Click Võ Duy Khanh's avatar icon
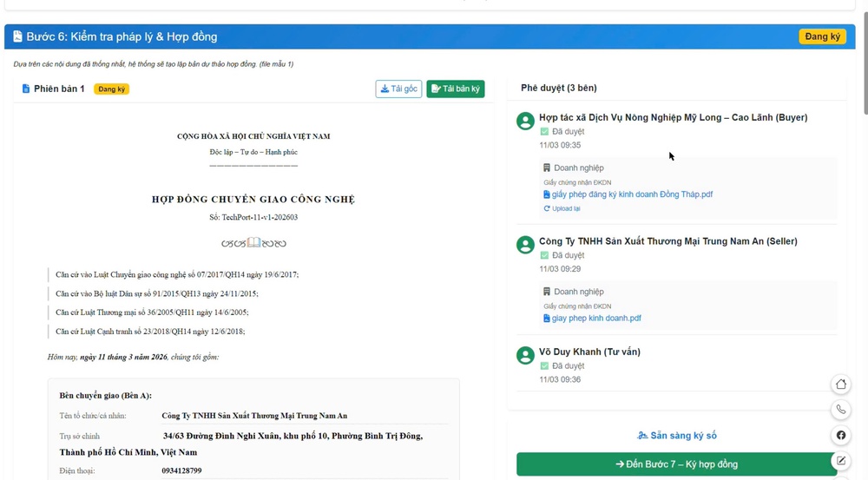This screenshot has height=480, width=868. pyautogui.click(x=525, y=356)
